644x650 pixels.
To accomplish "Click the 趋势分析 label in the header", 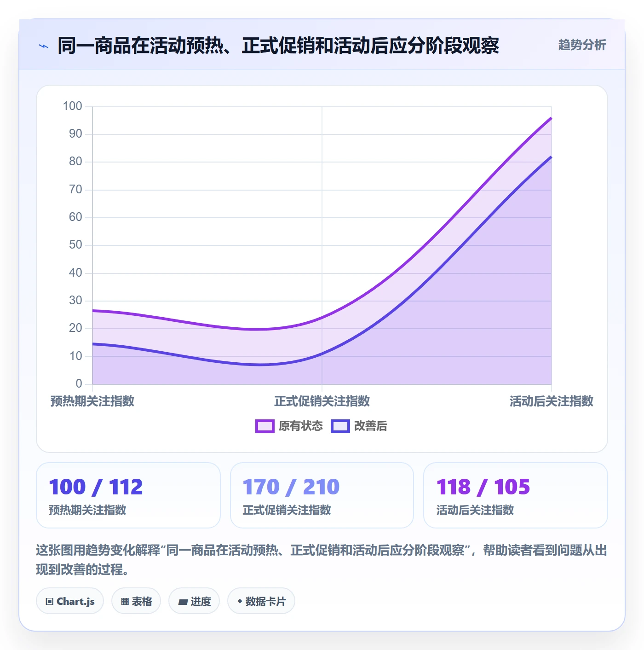I will (582, 45).
